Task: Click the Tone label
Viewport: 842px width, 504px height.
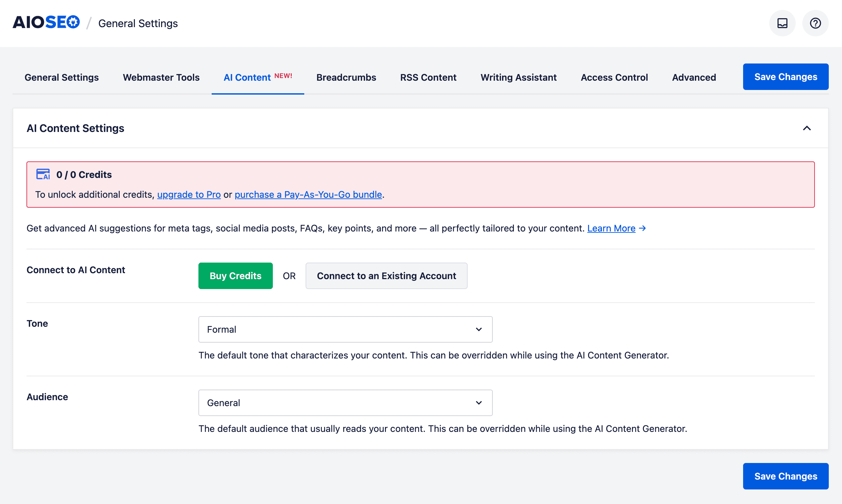Action: (x=37, y=324)
